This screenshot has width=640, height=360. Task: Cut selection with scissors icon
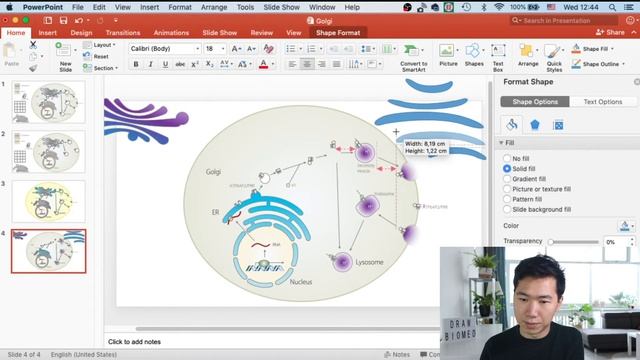(33, 45)
